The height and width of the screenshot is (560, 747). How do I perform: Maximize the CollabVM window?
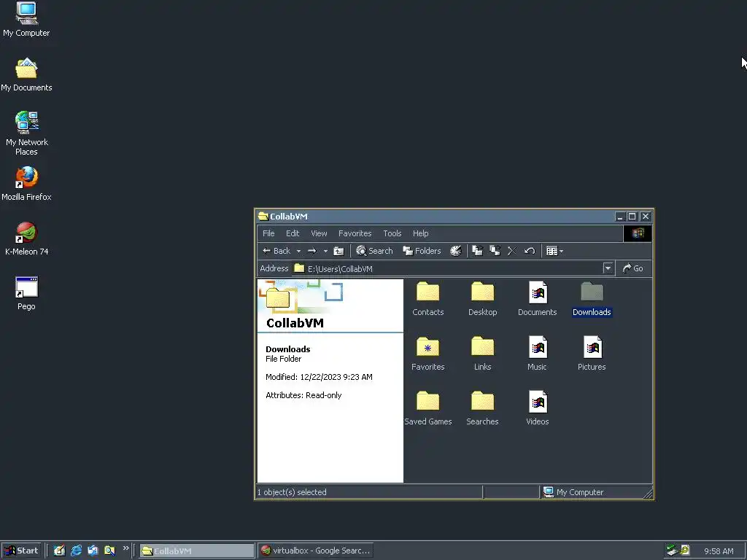[632, 217]
